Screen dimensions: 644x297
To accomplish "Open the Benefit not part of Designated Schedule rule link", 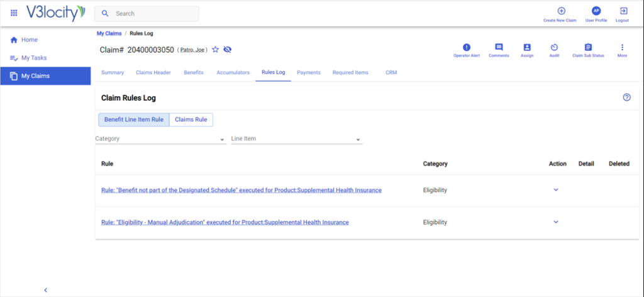I will [x=241, y=190].
